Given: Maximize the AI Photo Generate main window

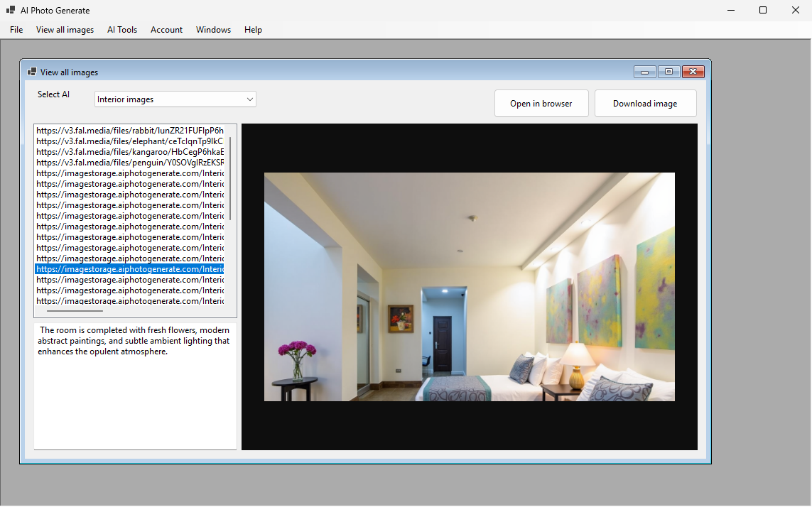Looking at the screenshot, I should pos(763,10).
